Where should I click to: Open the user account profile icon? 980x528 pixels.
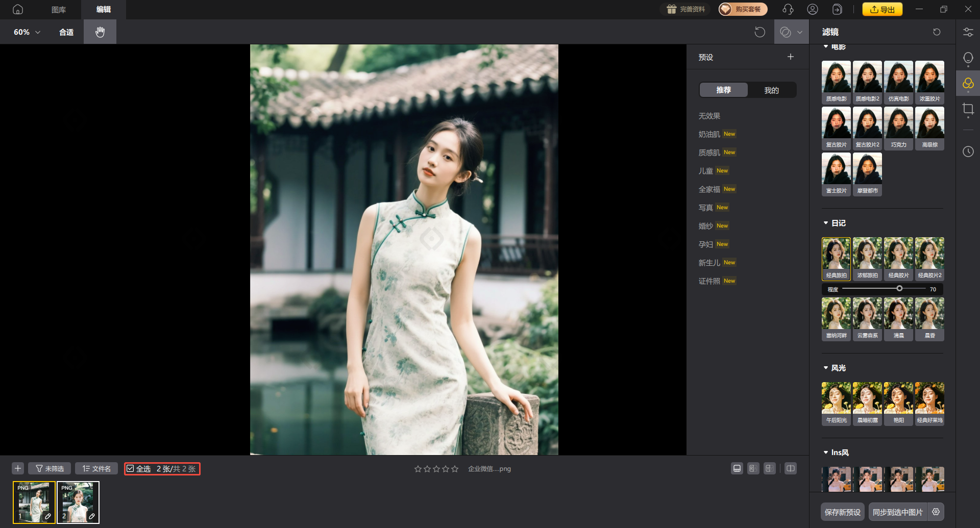[813, 9]
